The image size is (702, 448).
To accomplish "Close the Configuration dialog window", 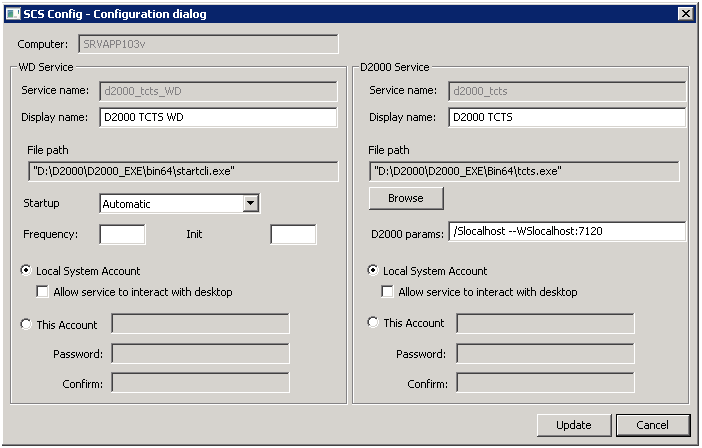I will [x=685, y=13].
